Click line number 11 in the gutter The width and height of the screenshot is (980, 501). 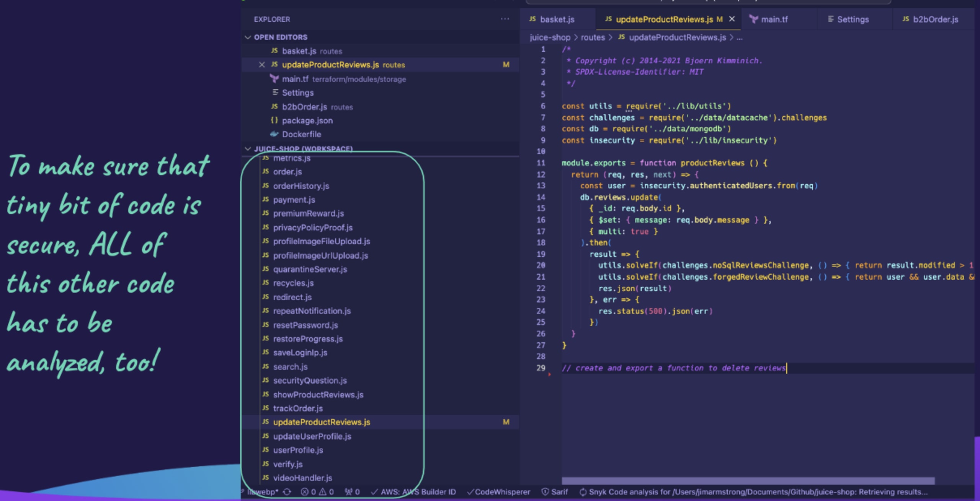[541, 163]
